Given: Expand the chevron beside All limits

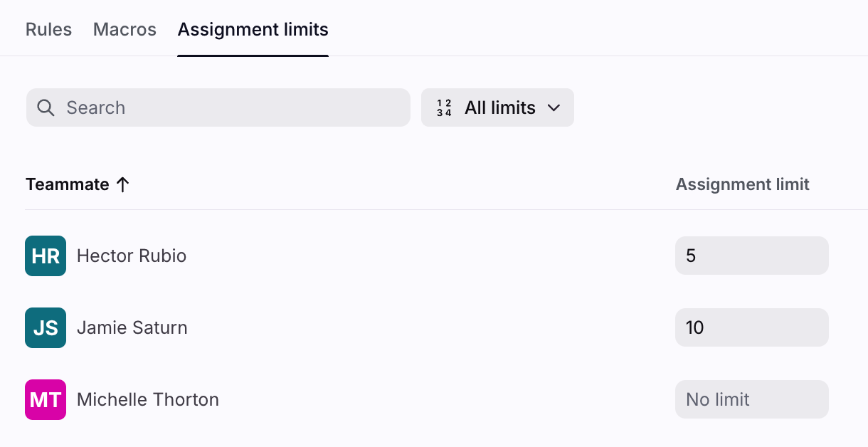Looking at the screenshot, I should 554,108.
